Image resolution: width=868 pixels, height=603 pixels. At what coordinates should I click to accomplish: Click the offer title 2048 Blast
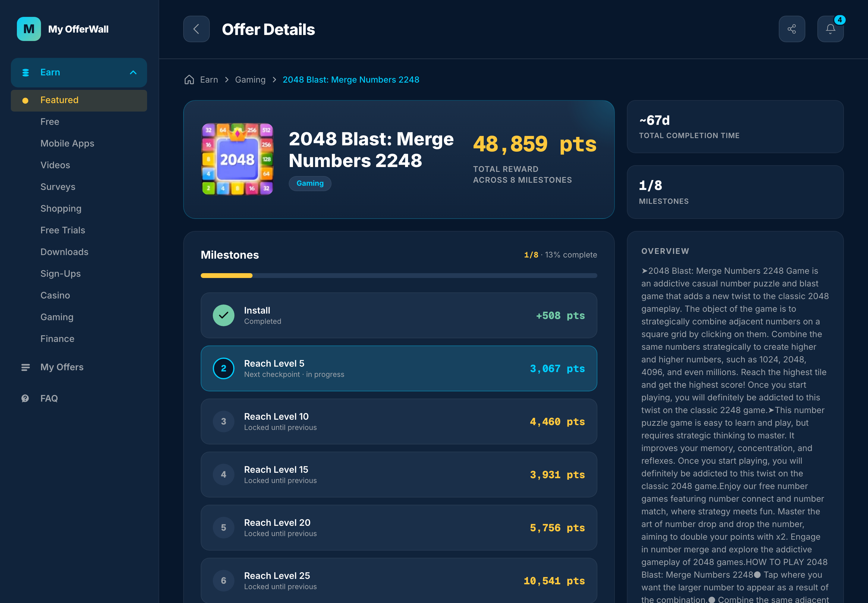(x=371, y=150)
